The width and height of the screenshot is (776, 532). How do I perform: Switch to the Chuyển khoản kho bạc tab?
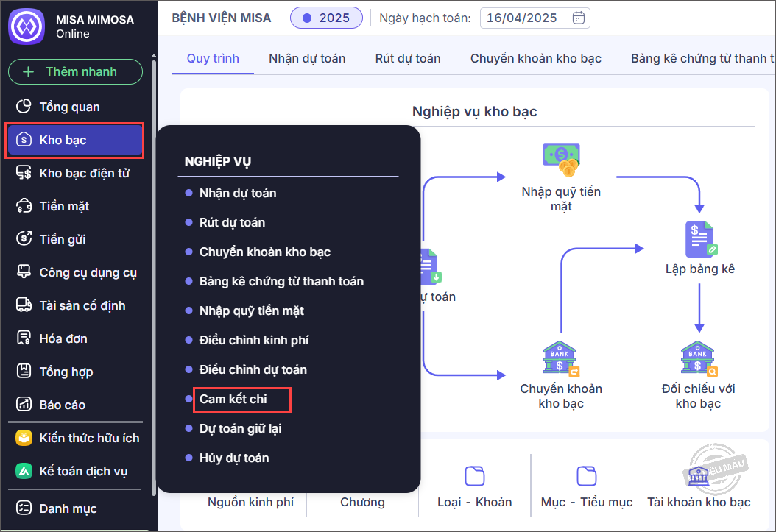coord(535,58)
